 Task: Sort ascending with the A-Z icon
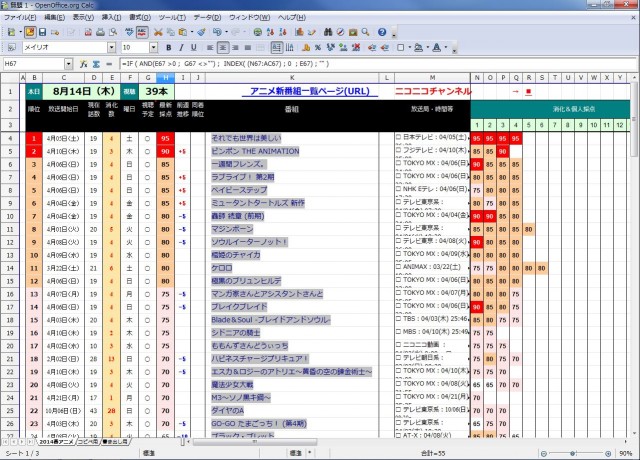[x=270, y=32]
